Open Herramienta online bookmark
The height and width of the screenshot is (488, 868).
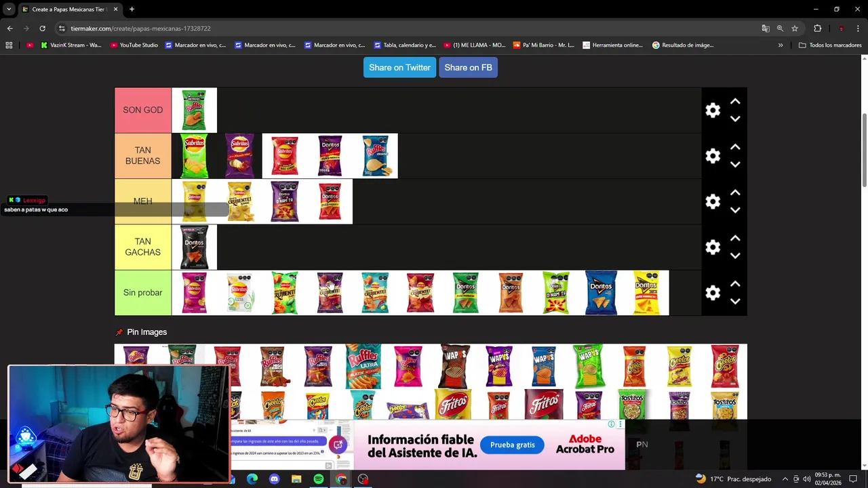point(612,45)
